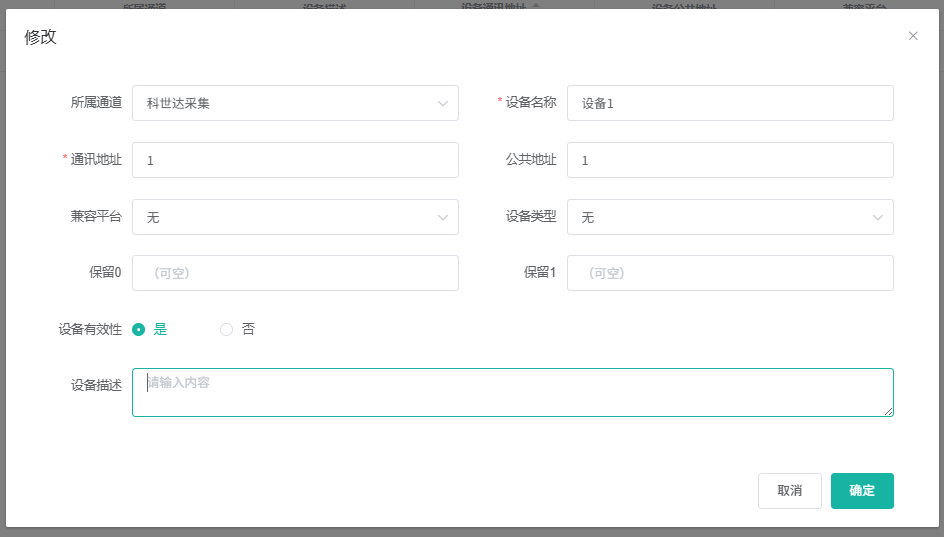Screen dimensions: 944x537
Task: Click the 设备有效性 field label
Action: tap(90, 329)
